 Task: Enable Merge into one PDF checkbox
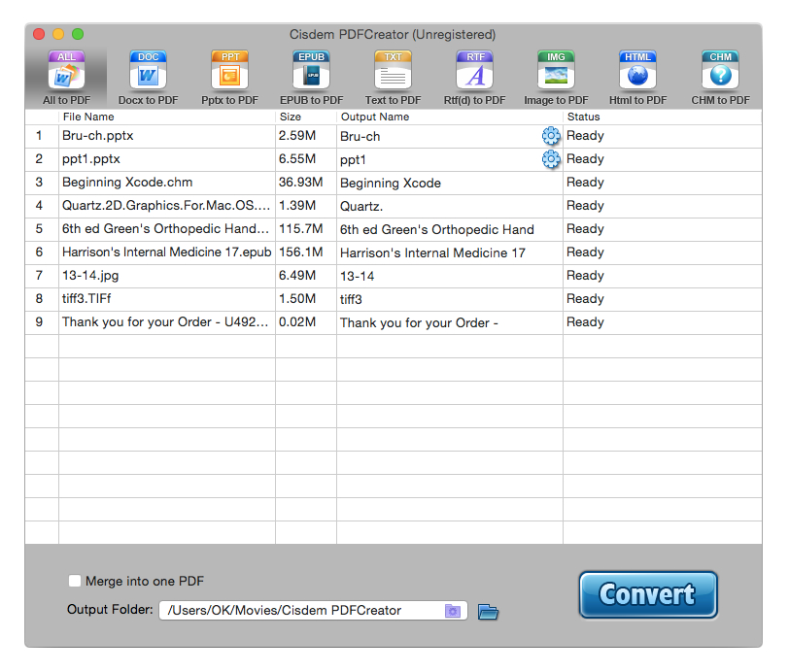coord(75,581)
